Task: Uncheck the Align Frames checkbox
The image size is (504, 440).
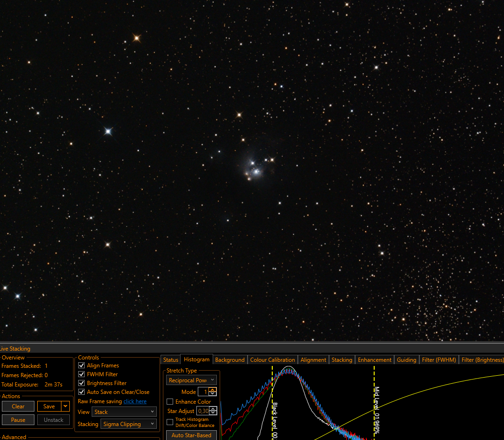Action: [81, 366]
